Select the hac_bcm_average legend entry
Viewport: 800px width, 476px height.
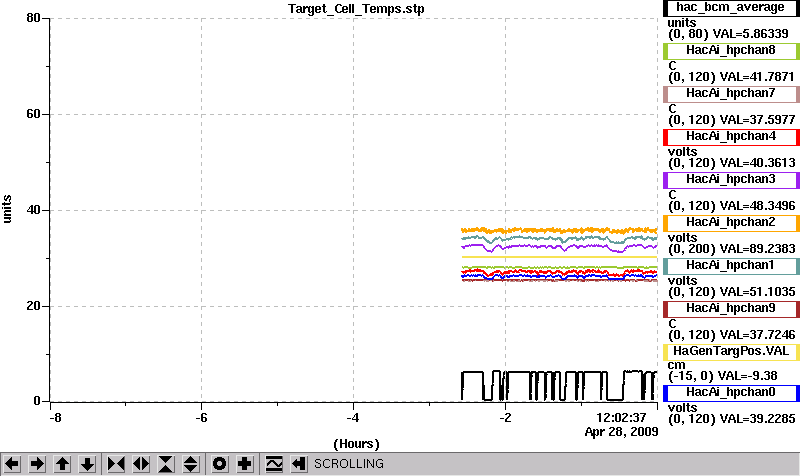(x=731, y=8)
